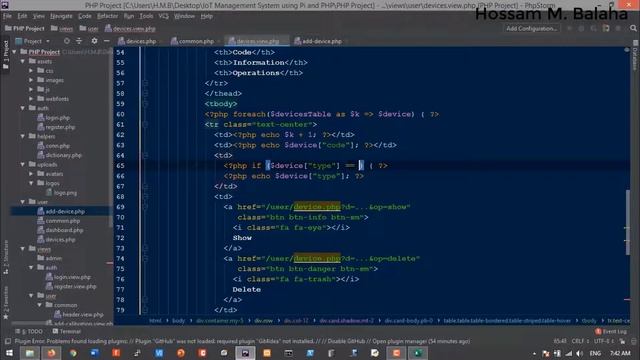Expand the webfonts folder
Screen dimensions: 640x360
(x=31, y=99)
